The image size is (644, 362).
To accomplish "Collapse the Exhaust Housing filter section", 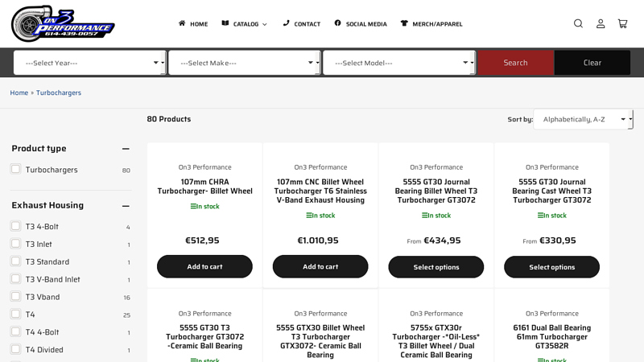I will tap(126, 205).
